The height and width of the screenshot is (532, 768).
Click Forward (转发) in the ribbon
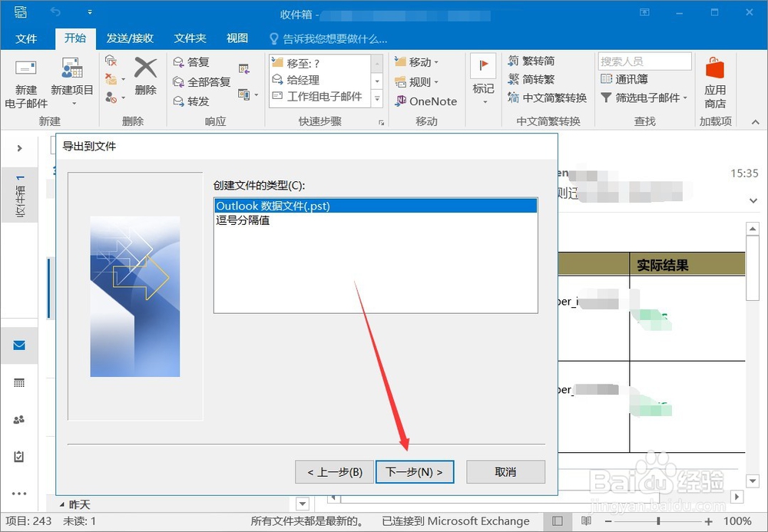(191, 101)
